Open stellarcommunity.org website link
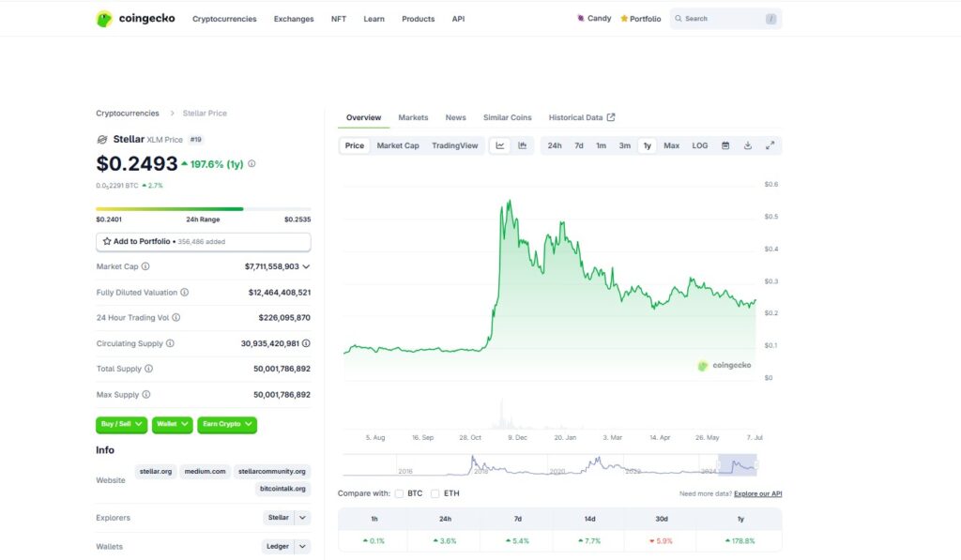 coord(271,472)
